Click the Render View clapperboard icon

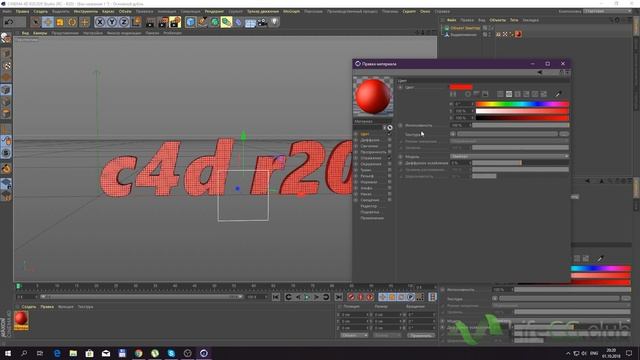pyautogui.click(x=151, y=22)
